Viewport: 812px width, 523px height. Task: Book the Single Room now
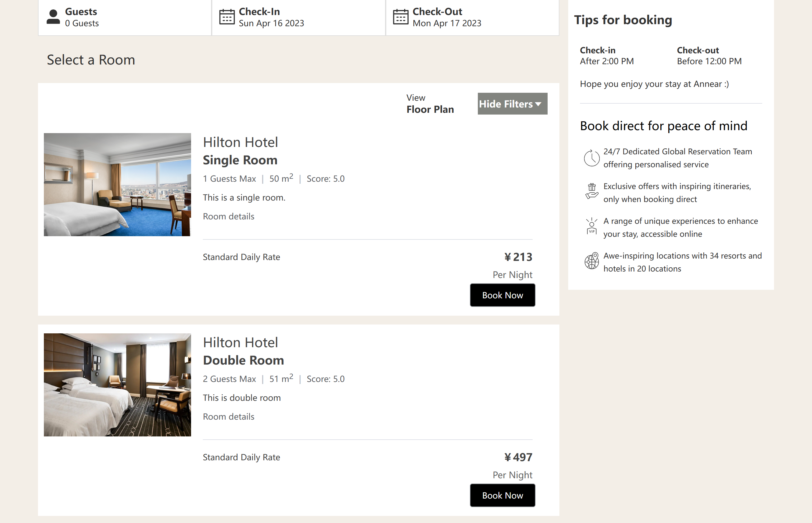tap(502, 295)
